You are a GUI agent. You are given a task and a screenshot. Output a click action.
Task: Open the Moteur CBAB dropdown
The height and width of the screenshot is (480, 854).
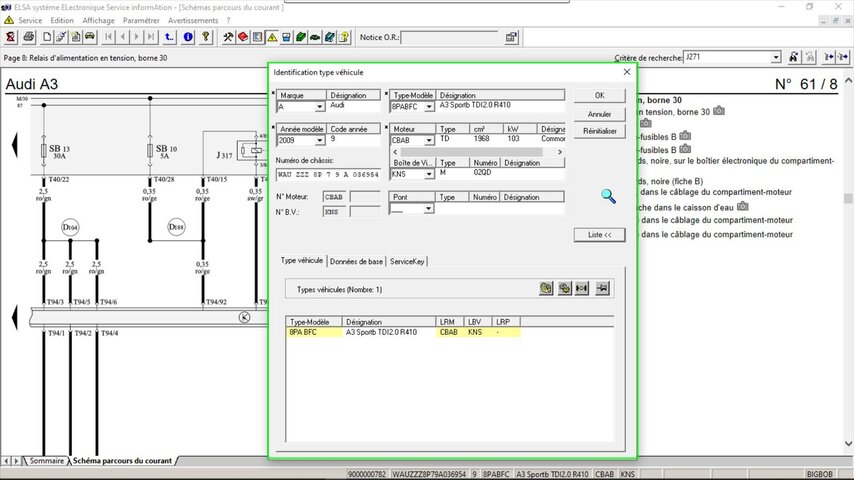pos(429,141)
